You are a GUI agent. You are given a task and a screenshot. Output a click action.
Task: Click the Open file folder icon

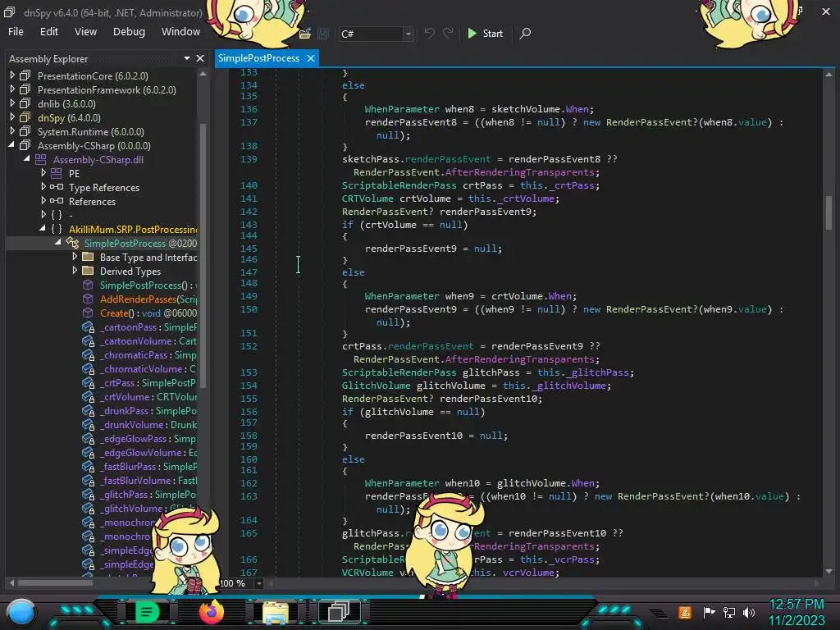pyautogui.click(x=305, y=34)
